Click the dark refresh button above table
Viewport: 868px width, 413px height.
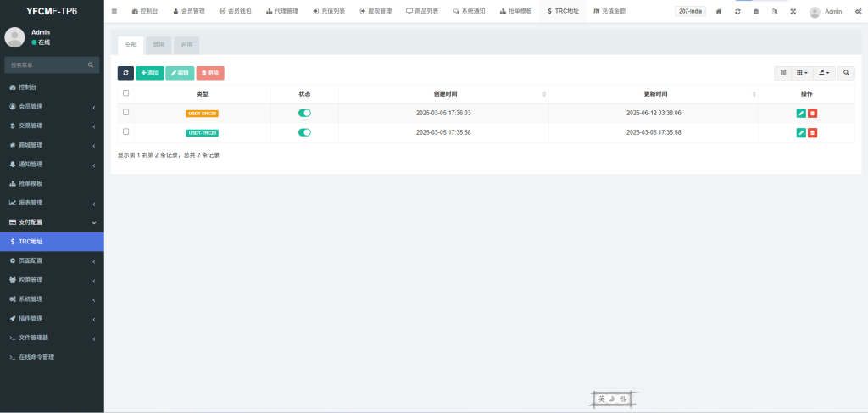pyautogui.click(x=125, y=74)
